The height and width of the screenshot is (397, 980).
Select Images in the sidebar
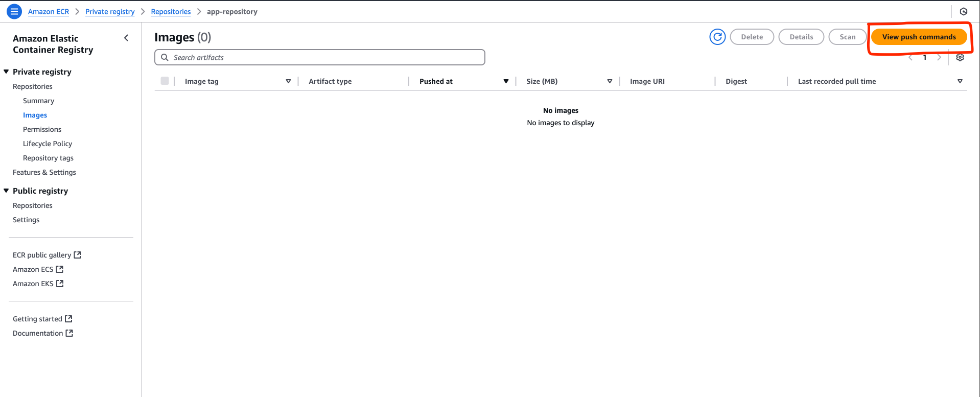point(35,115)
